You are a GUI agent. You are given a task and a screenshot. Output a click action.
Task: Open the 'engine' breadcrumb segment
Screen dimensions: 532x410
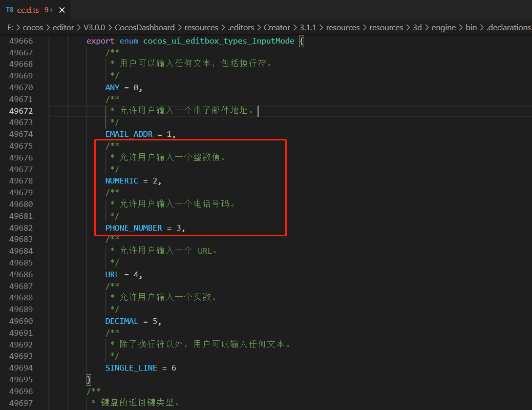click(x=444, y=28)
